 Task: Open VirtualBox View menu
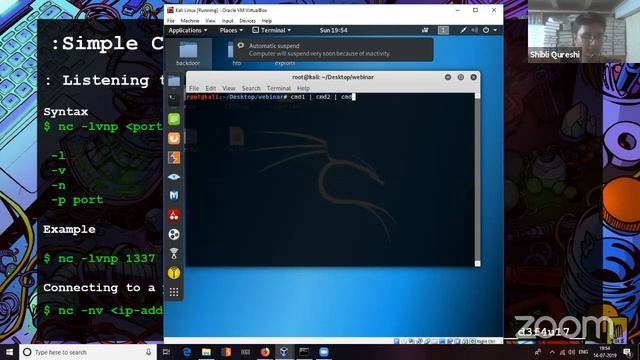tap(210, 21)
